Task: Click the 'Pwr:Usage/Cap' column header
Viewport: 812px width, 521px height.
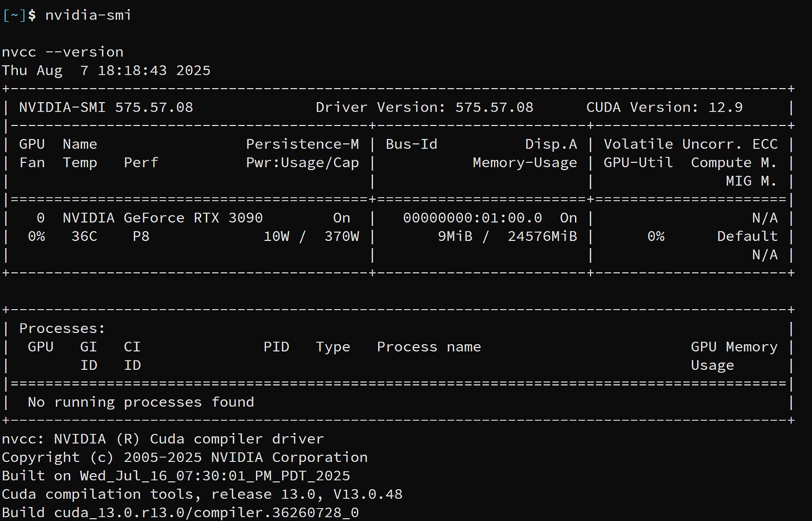Action: 302,162
